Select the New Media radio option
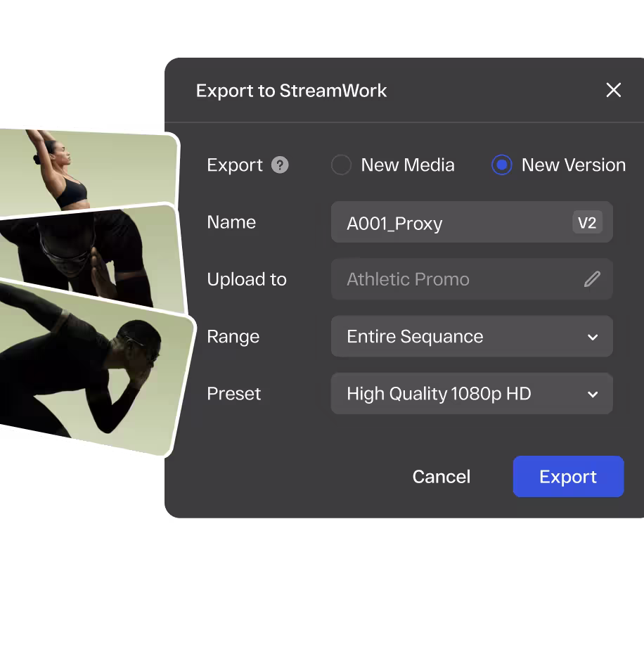 (x=341, y=165)
